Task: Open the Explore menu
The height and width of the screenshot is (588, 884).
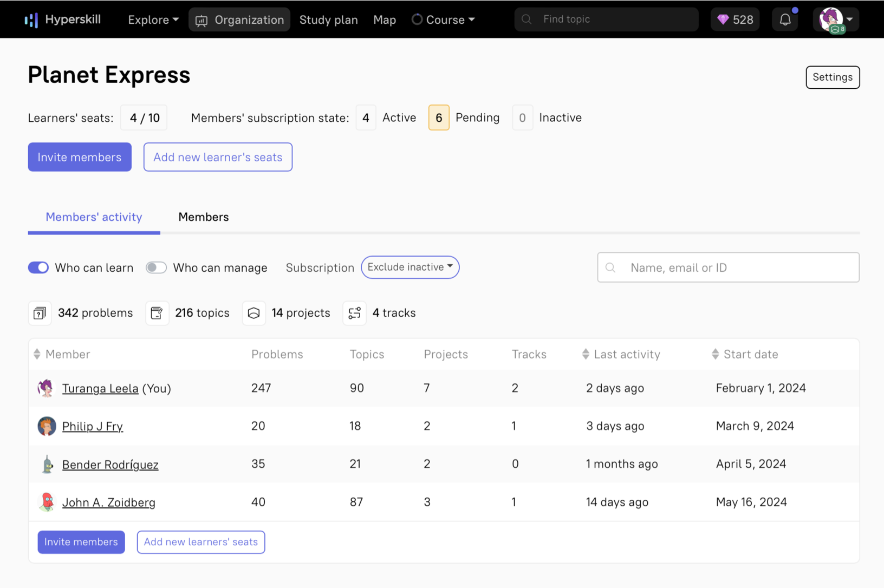Action: click(152, 19)
